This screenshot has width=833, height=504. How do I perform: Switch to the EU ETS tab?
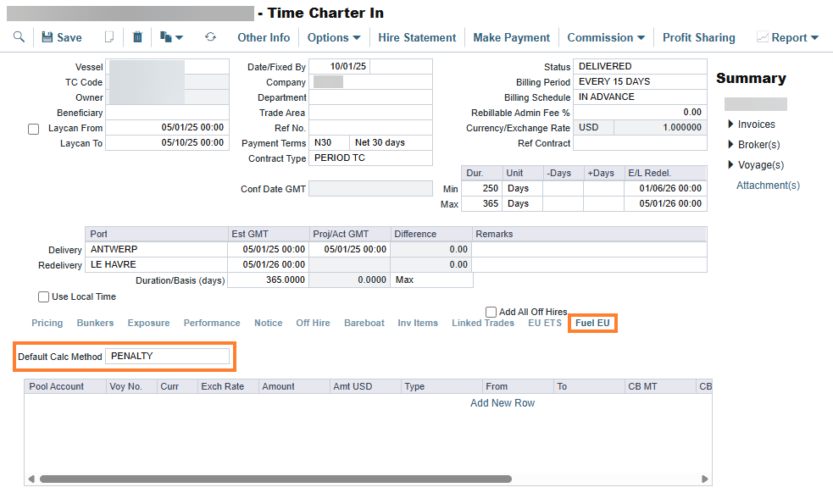click(x=545, y=323)
